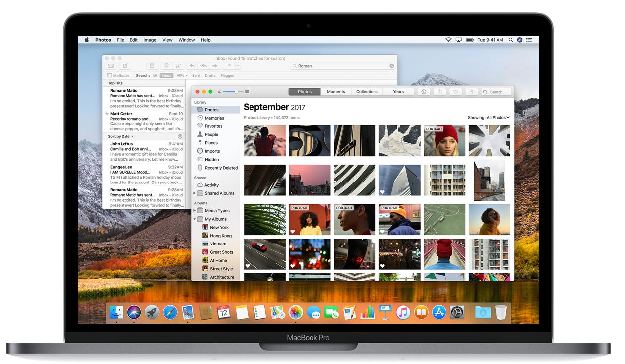Toggle the Inbox search scope in Mail

[x=166, y=76]
